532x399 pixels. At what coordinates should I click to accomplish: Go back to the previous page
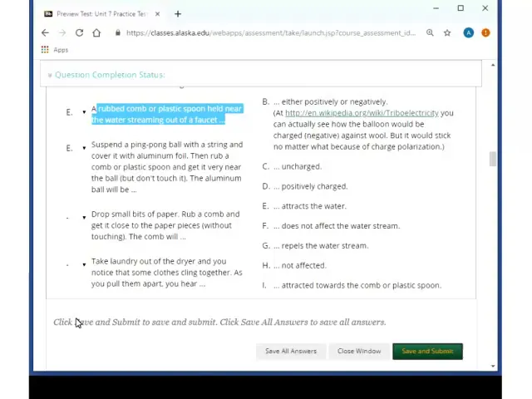tap(45, 33)
